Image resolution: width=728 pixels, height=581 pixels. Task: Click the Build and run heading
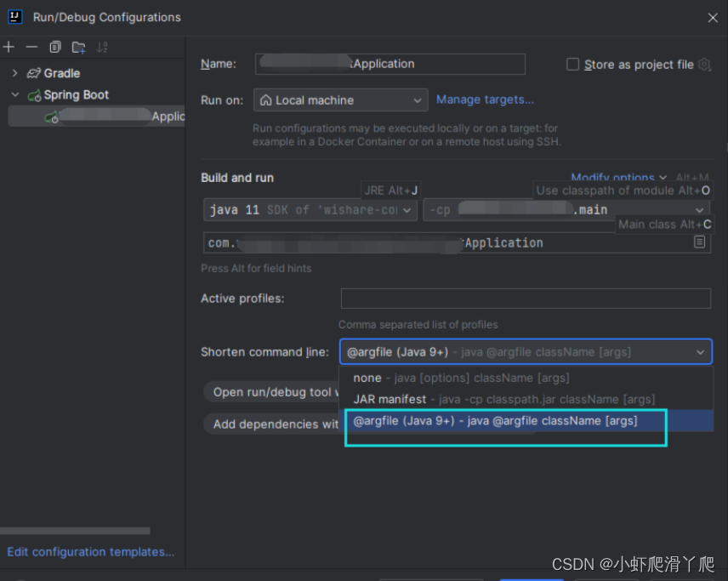[x=237, y=178]
